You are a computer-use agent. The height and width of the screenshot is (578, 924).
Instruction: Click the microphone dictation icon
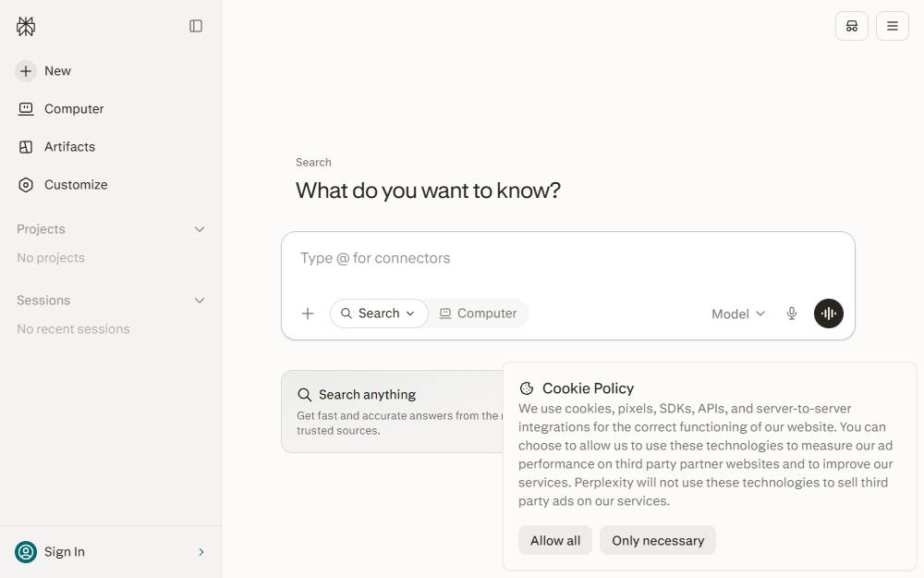[x=792, y=314]
